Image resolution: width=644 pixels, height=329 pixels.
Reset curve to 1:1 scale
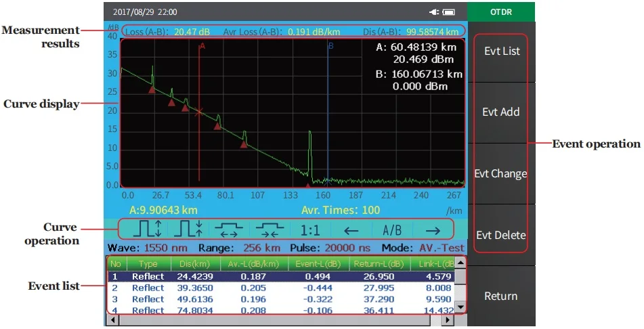tap(310, 230)
